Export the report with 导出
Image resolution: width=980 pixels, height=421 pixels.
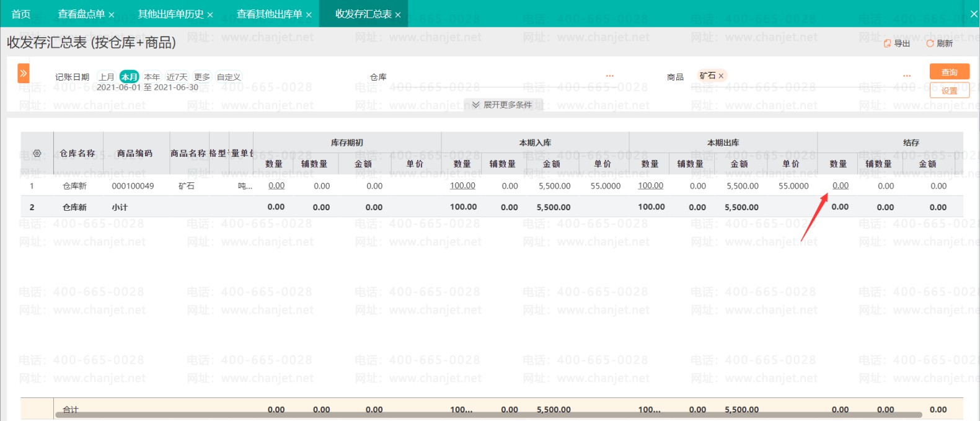pyautogui.click(x=897, y=43)
